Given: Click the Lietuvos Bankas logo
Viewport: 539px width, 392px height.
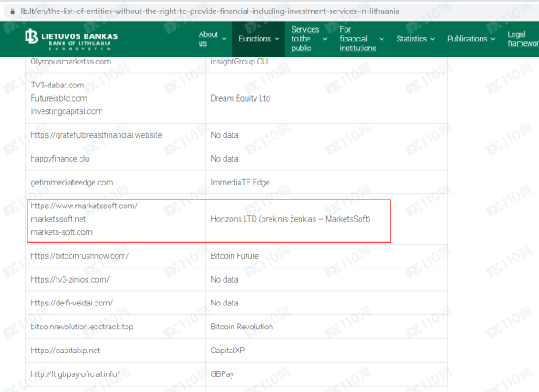Looking at the screenshot, I should tap(72, 40).
